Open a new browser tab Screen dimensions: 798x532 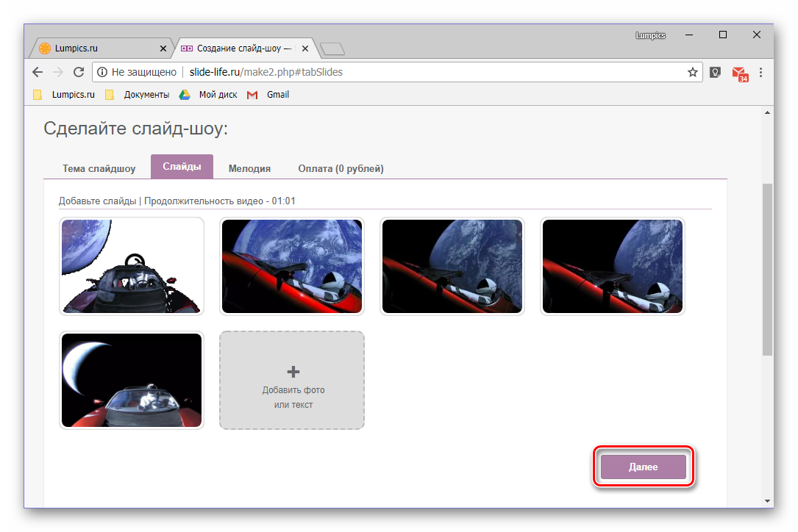(x=332, y=48)
